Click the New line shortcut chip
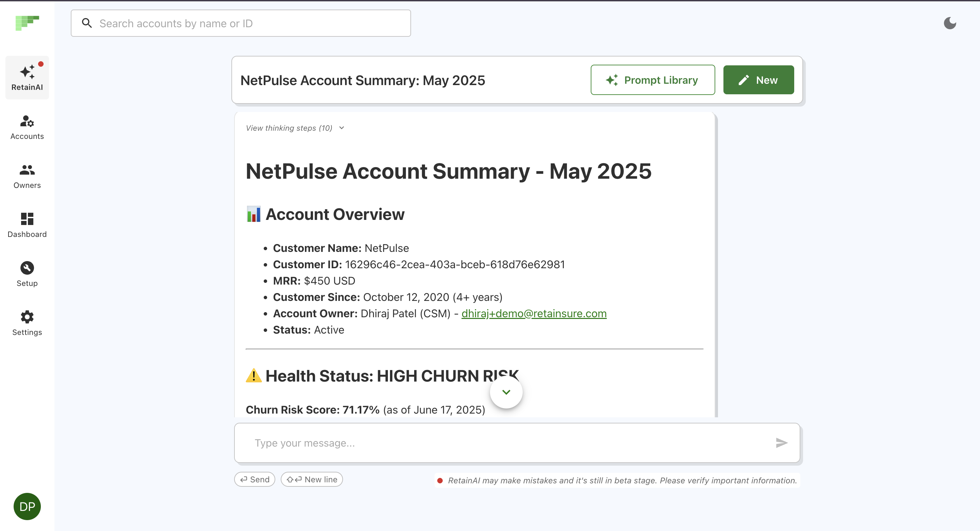Image resolution: width=980 pixels, height=531 pixels. 312,479
